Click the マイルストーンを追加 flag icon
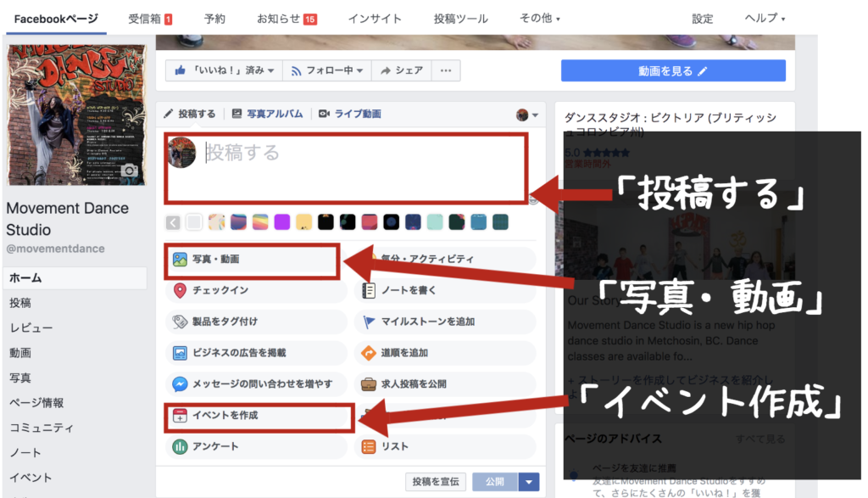The image size is (868, 498). point(369,322)
